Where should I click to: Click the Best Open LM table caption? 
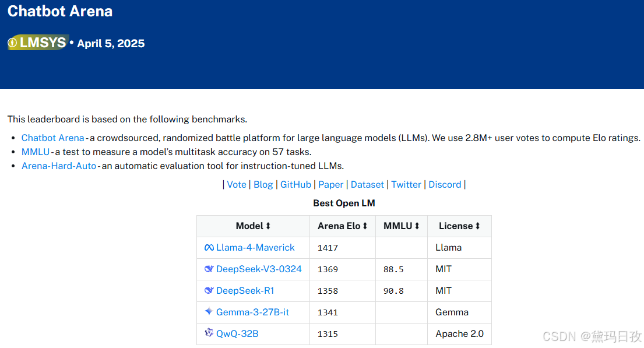[344, 203]
